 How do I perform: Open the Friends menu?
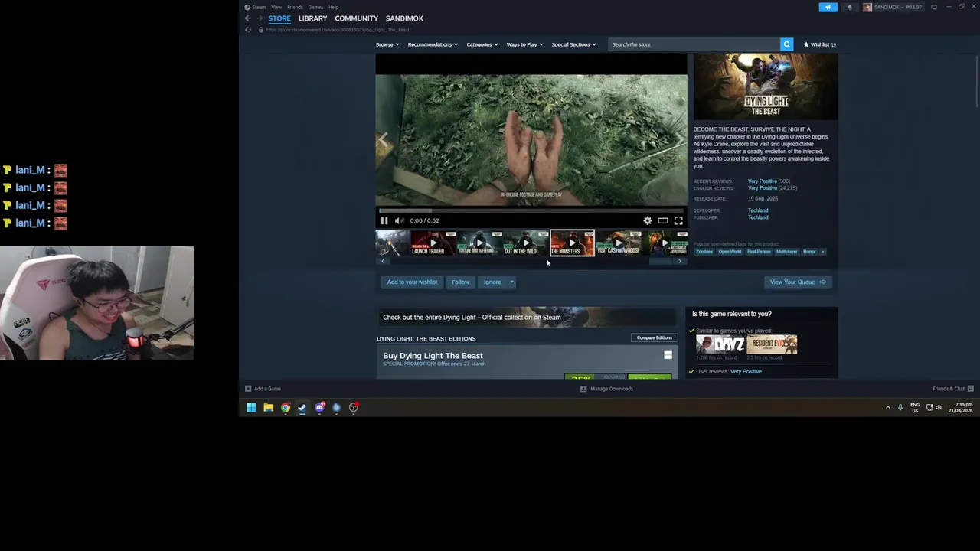point(295,7)
